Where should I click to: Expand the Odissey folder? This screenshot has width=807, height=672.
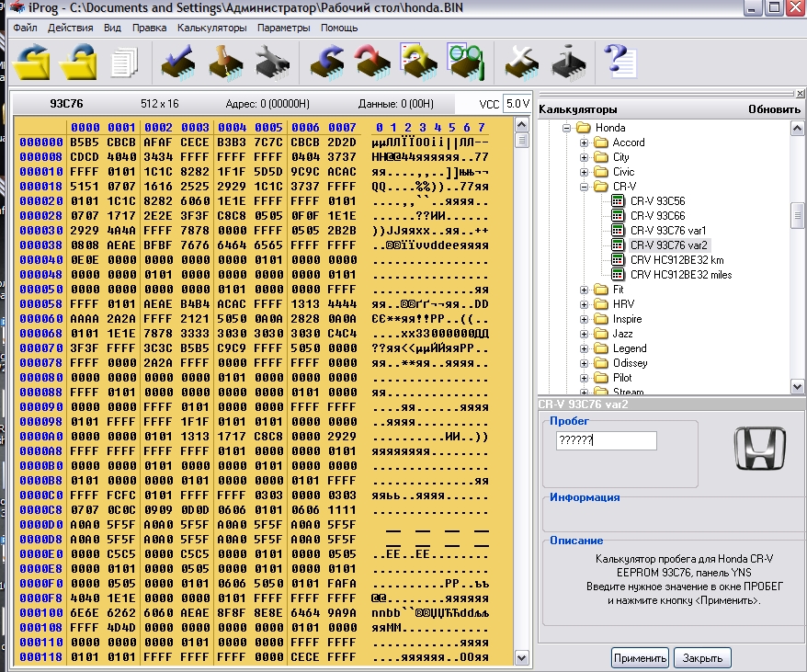tap(584, 363)
